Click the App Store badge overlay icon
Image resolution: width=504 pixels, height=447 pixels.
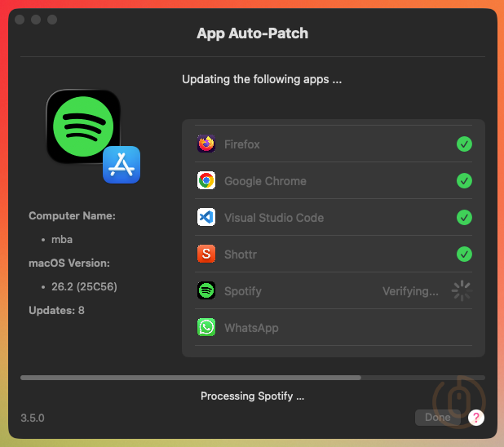pyautogui.click(x=122, y=165)
